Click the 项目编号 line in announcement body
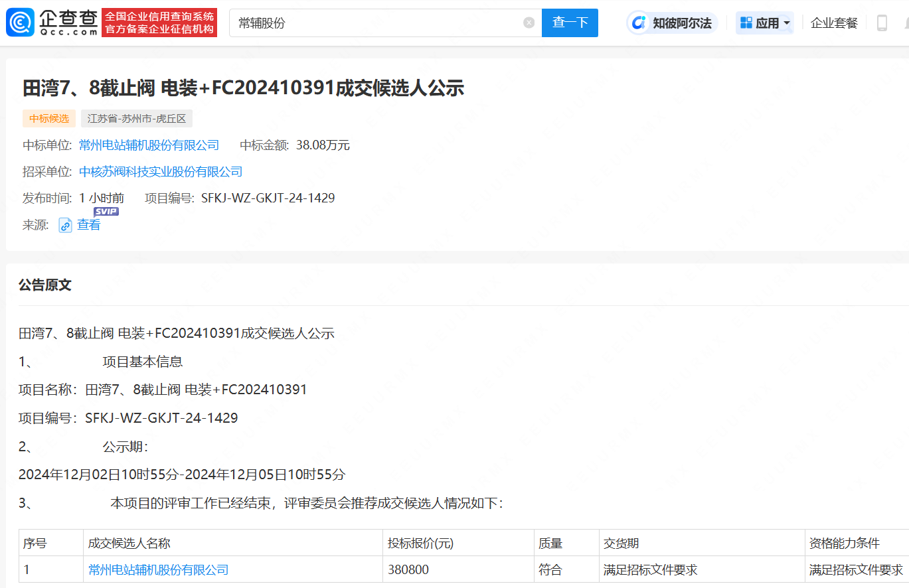This screenshot has width=909, height=588. coord(128,418)
